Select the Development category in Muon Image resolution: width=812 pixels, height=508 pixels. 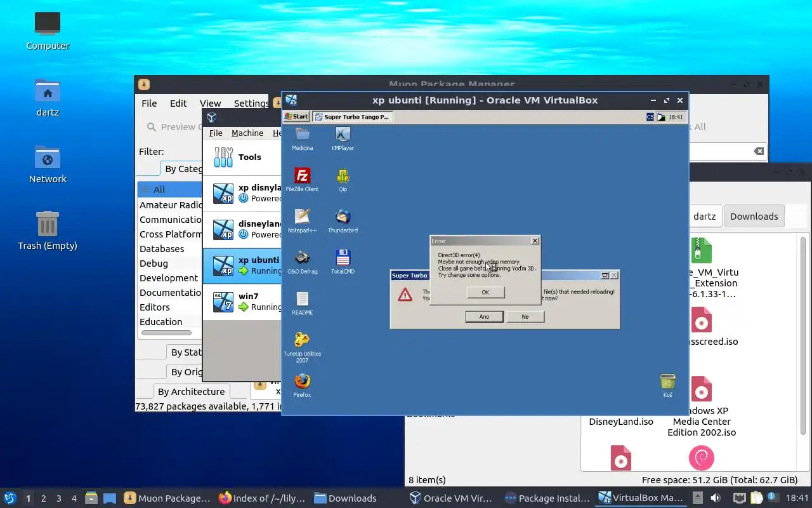point(170,278)
